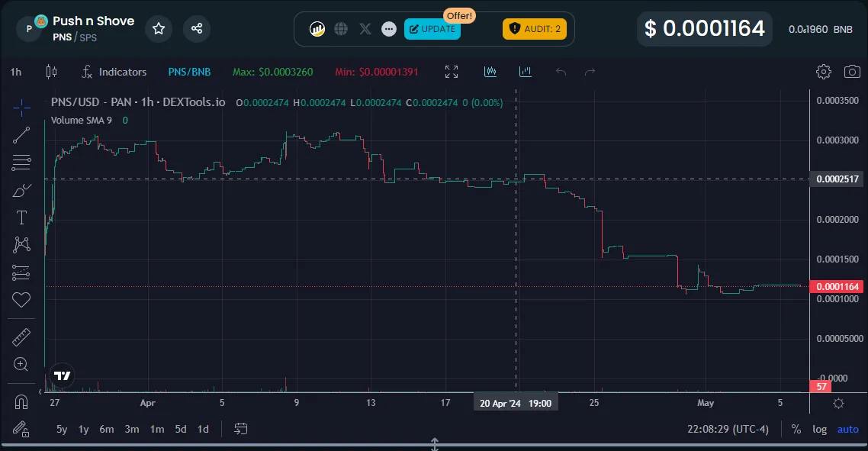
Task: Toggle magnet mode for drawings
Action: coord(21,401)
